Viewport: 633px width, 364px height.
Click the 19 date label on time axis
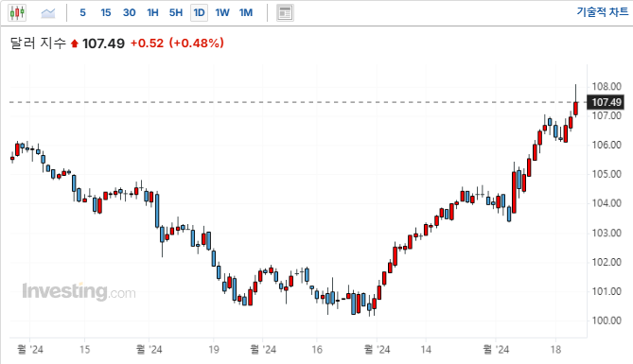(x=214, y=350)
